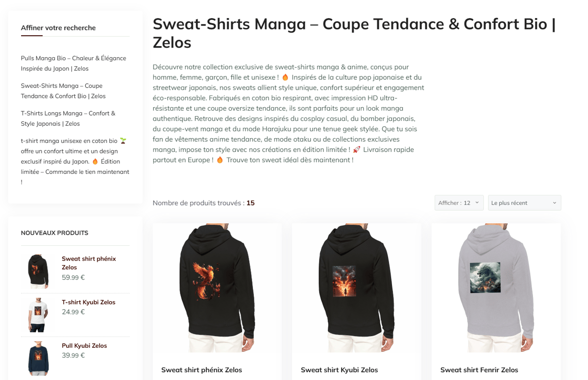
Task: Click the black phénix hoodie product image
Action: tap(217, 288)
